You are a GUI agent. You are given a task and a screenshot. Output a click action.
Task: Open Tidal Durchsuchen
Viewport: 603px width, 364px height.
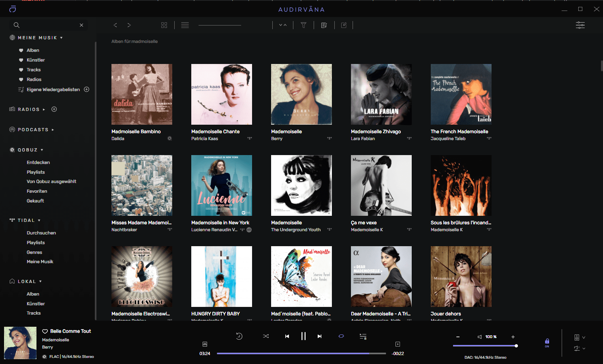pos(41,233)
